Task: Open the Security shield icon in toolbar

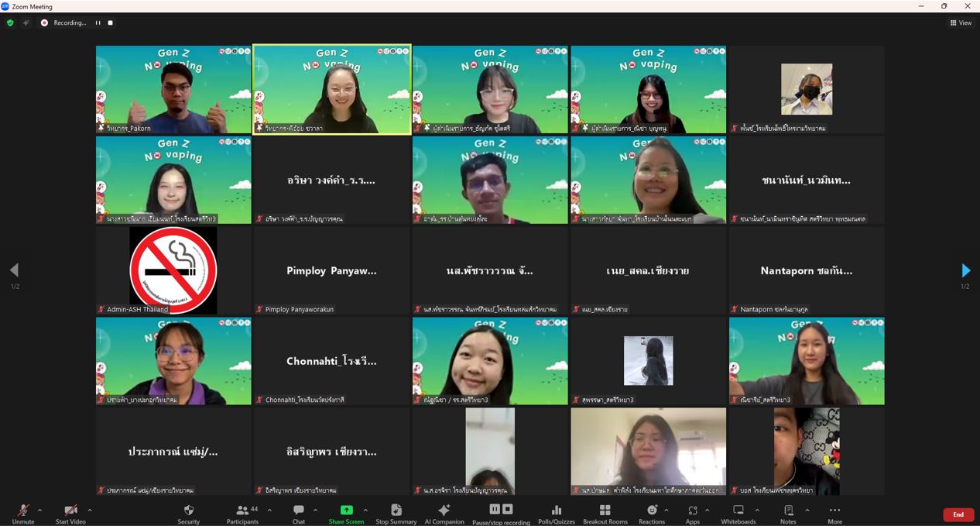Action: pos(188,511)
